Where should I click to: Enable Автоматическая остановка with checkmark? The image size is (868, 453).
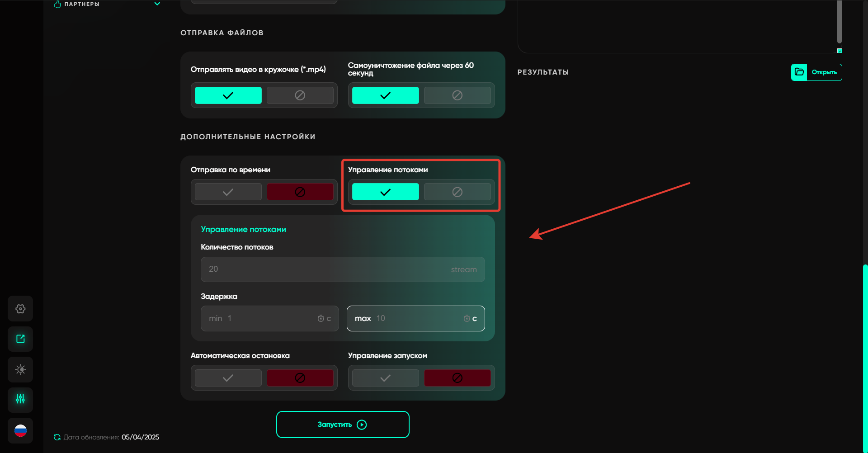[x=228, y=378]
